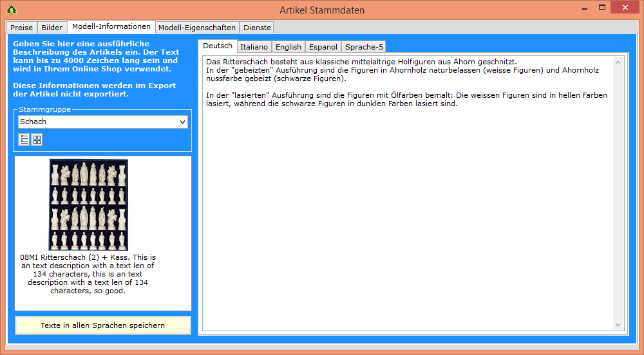Select the Ritterschach chess set thumbnail

88,205
